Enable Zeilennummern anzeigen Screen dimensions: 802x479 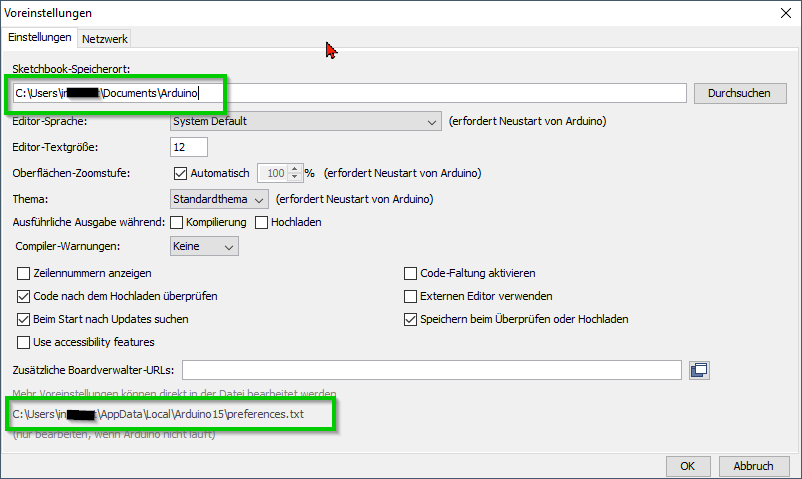click(24, 273)
